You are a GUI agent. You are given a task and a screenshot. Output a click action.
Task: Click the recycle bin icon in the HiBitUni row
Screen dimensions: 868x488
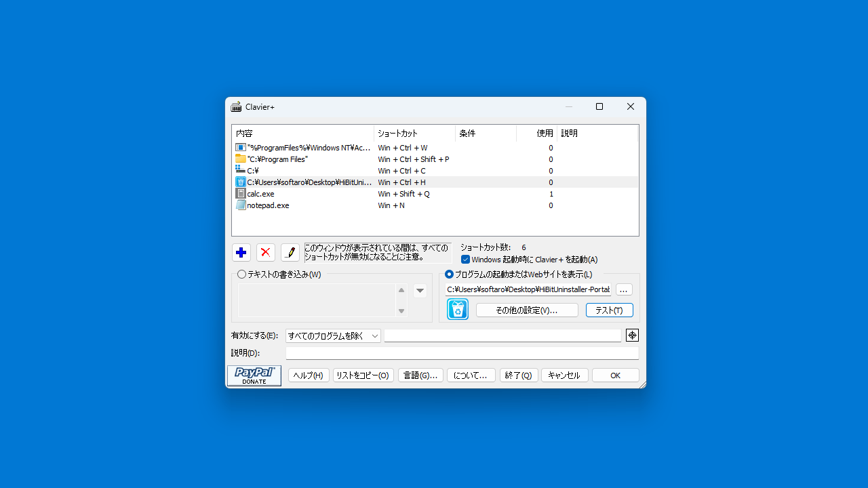point(241,182)
